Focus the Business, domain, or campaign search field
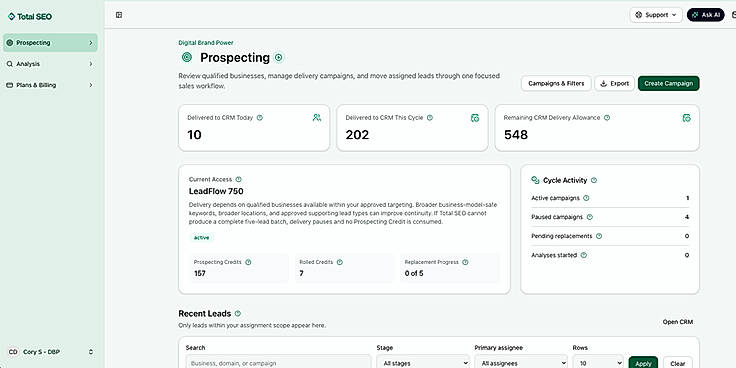This screenshot has height=368, width=736. click(278, 362)
